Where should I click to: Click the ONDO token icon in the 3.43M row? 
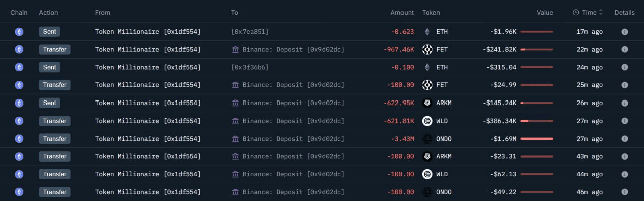click(427, 139)
